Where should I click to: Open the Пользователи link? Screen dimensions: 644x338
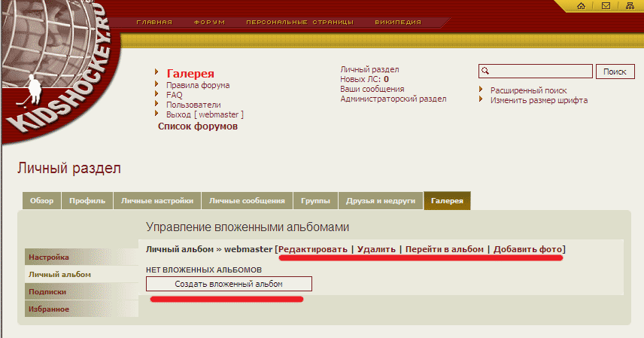pyautogui.click(x=193, y=105)
